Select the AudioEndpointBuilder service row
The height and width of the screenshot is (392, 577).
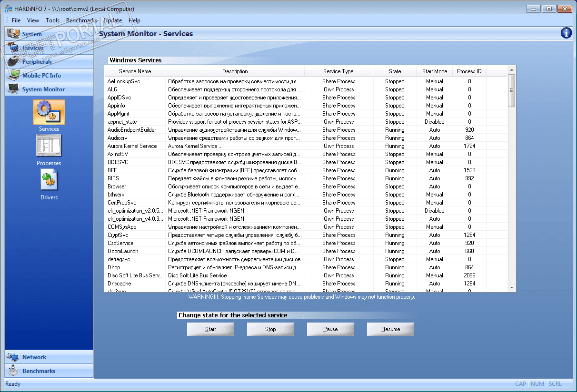[x=306, y=130]
